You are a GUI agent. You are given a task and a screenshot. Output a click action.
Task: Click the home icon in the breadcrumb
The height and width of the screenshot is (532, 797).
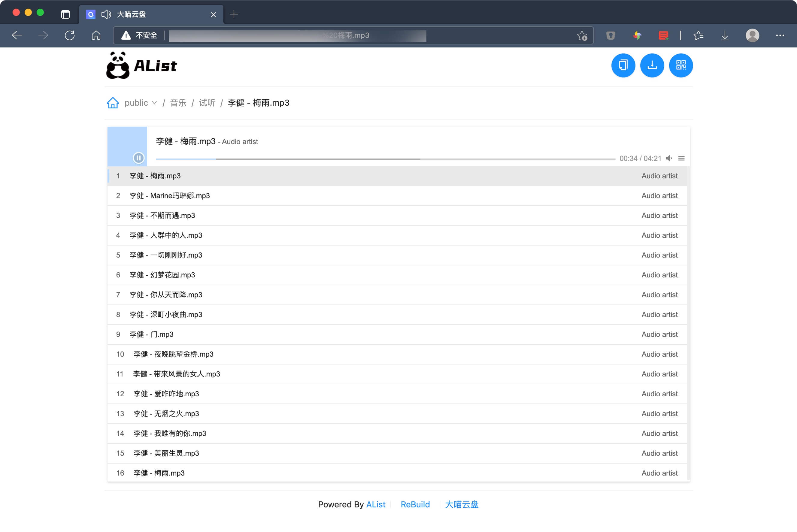point(113,102)
